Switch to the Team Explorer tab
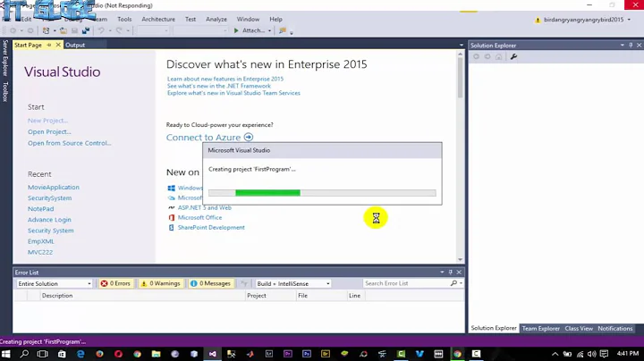The height and width of the screenshot is (361, 644). [x=540, y=328]
